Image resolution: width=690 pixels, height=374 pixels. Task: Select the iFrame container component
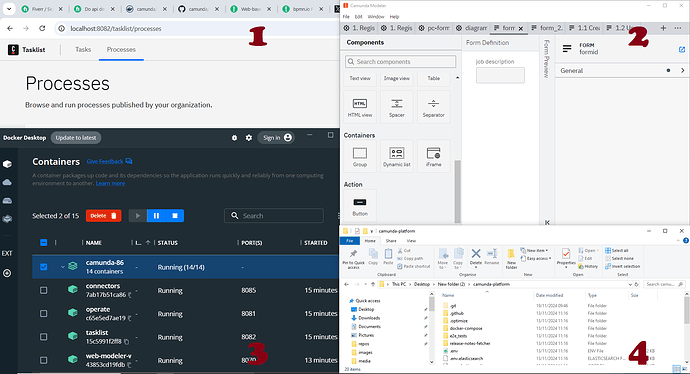[433, 156]
